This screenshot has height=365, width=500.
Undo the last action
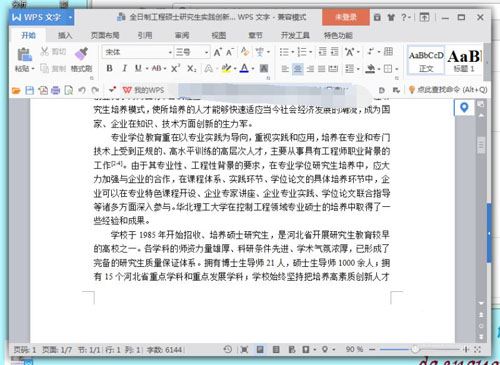coord(82,90)
